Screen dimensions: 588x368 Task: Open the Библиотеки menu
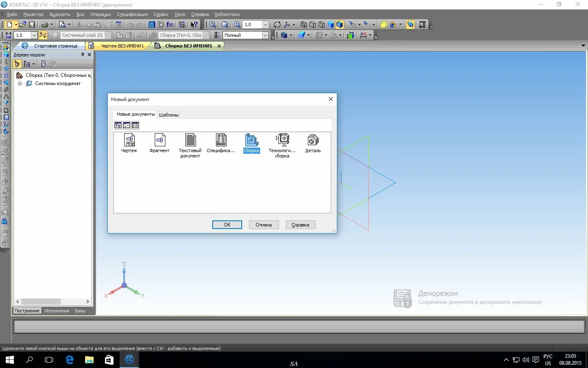[227, 14]
